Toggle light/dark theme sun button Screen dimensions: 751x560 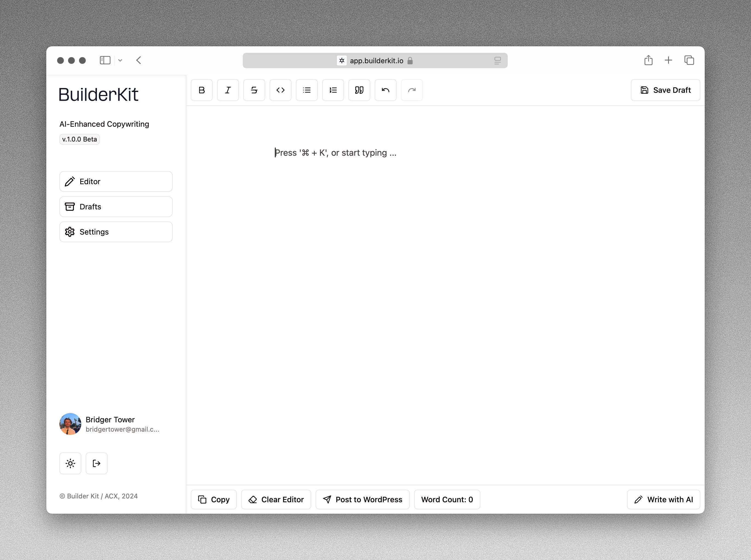[x=70, y=463]
